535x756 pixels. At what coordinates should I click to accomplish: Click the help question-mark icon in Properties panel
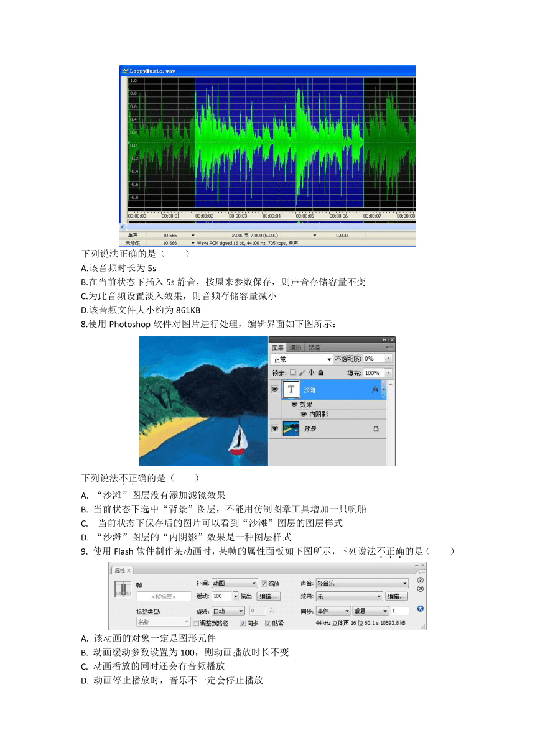coord(421,580)
